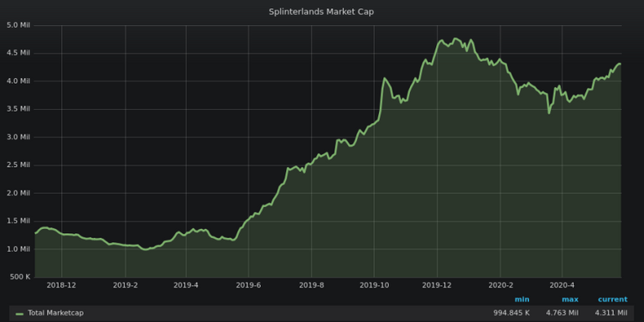Toggle the Total Marketcap series legend label
Viewport: 644px width, 322px height.
[55, 313]
